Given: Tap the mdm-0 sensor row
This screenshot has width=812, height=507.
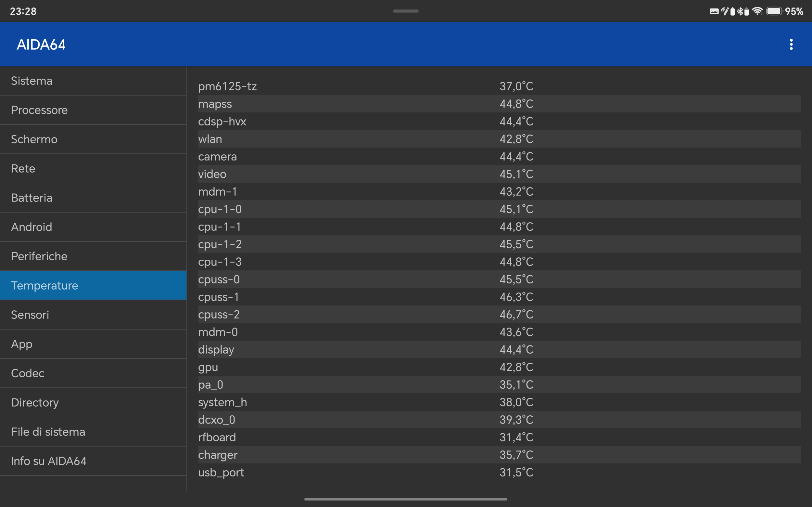Looking at the screenshot, I should click(x=499, y=332).
